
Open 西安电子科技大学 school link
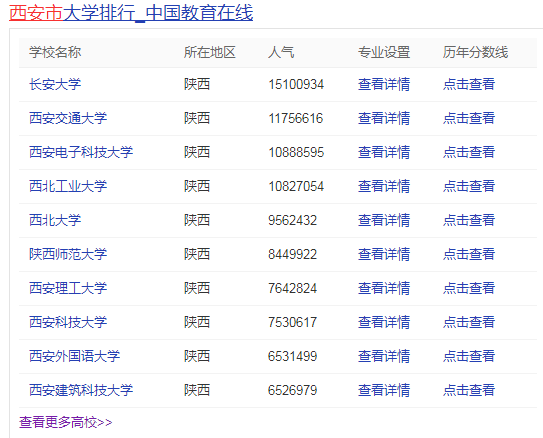pos(81,152)
